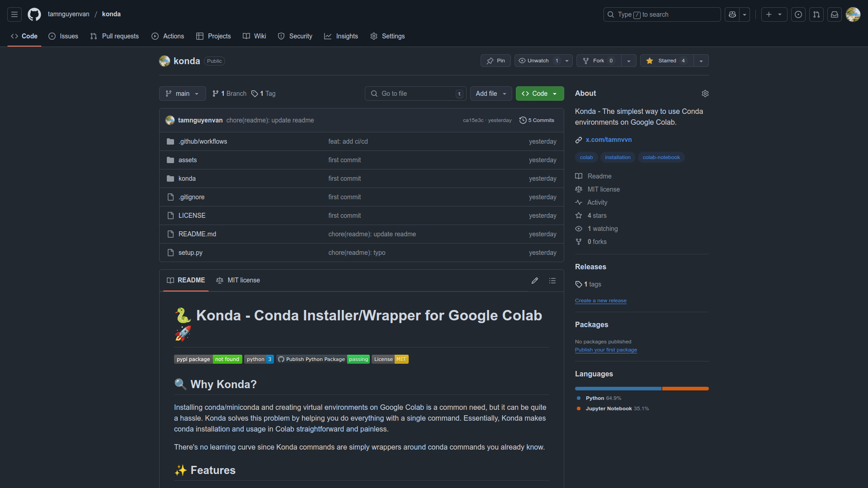The image size is (868, 488).
Task: Open the tamnguyenvan owner breadcrumb
Action: (69, 14)
